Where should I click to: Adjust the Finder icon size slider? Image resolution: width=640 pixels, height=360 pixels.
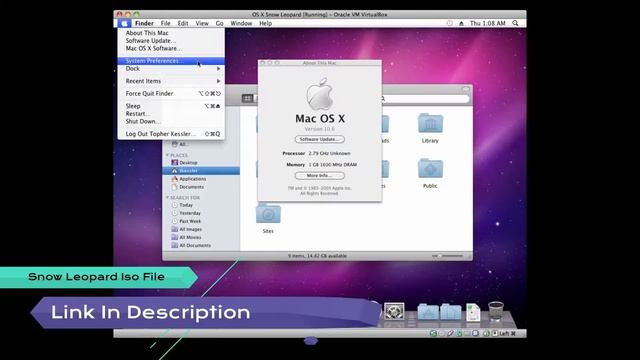pyautogui.click(x=447, y=256)
